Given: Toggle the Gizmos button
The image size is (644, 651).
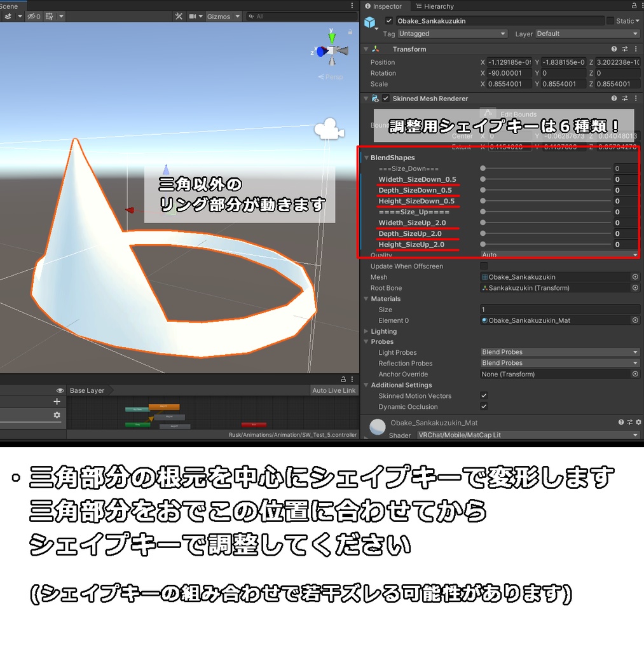Looking at the screenshot, I should point(219,16).
